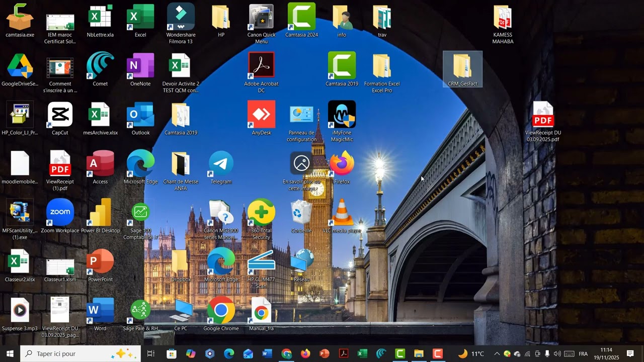
Task: Launch the CapCut shortcut
Action: [60, 119]
